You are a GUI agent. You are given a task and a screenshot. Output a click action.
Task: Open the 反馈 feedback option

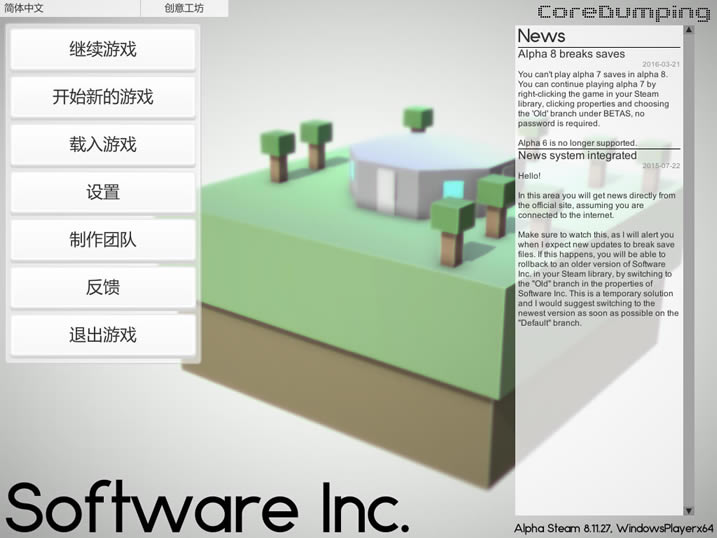coord(103,287)
